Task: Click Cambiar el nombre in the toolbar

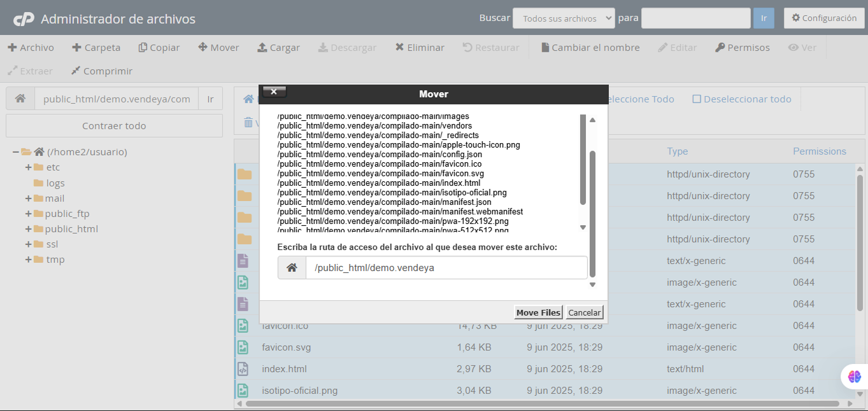Action: 591,47
